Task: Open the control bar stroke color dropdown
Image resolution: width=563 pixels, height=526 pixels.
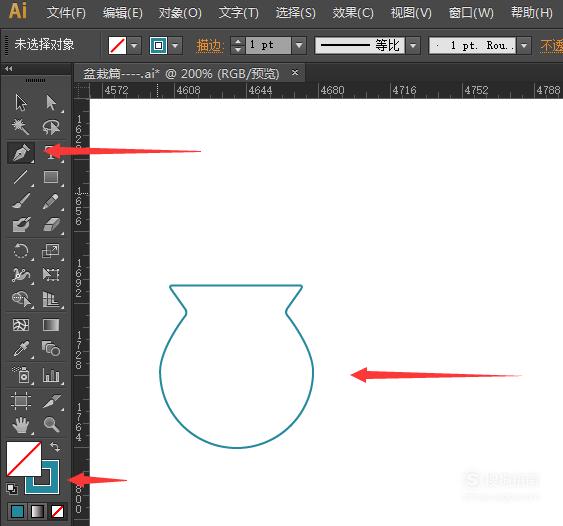Action: pos(175,46)
